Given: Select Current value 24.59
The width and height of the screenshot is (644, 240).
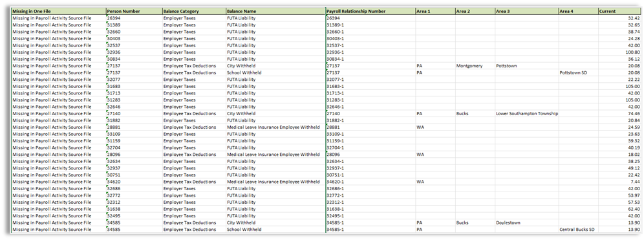Looking at the screenshot, I should [x=619, y=127].
